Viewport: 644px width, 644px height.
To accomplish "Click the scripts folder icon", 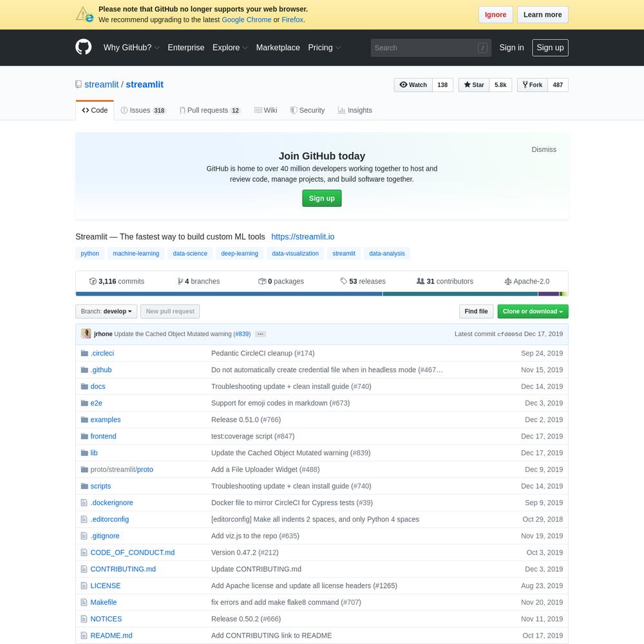I will [84, 486].
